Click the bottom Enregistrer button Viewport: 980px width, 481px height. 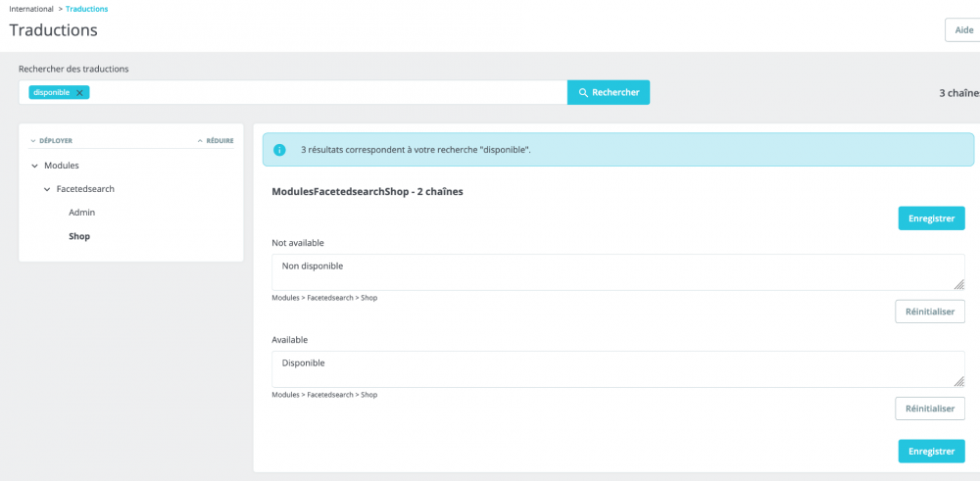[x=931, y=451]
